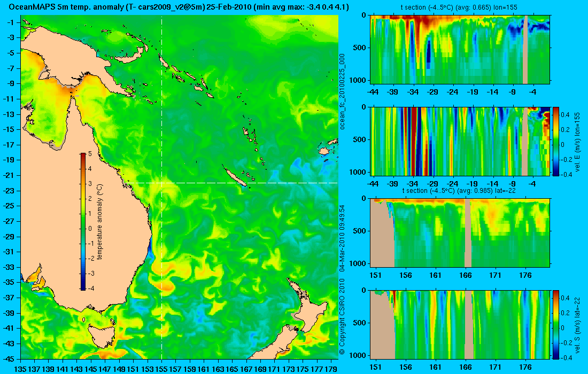Click the '-4' value below the temperature color bar

point(90,289)
